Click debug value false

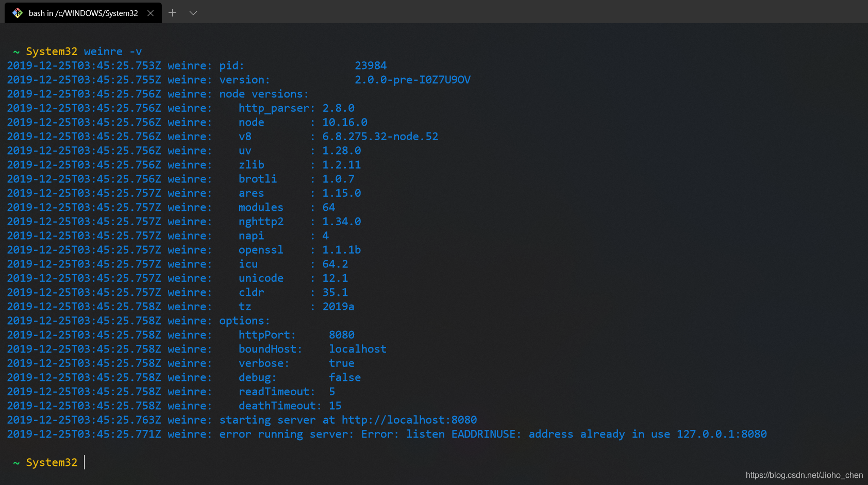345,377
